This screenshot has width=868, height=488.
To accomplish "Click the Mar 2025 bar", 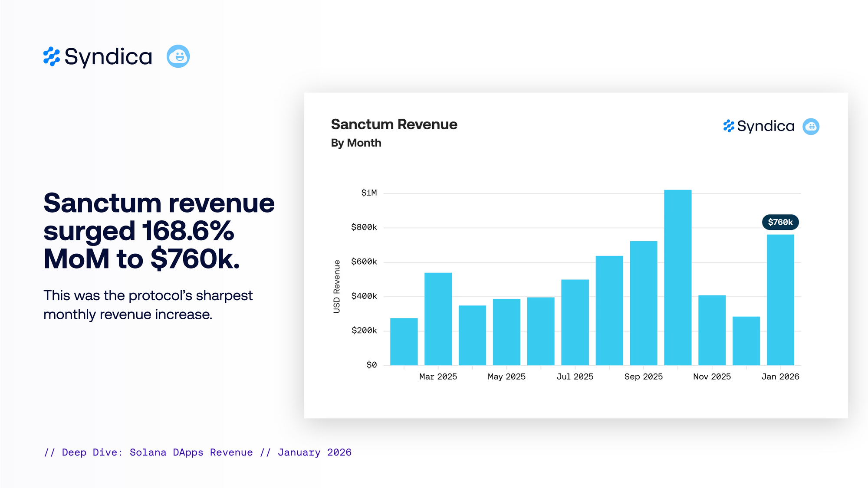I will coord(438,319).
